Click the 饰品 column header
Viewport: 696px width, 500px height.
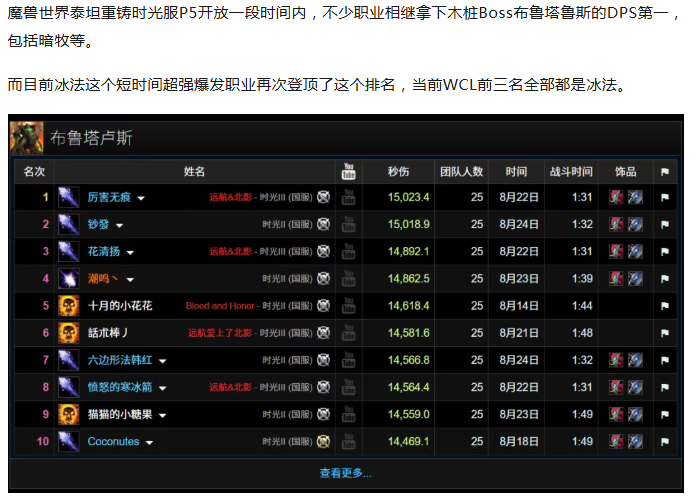pos(625,171)
